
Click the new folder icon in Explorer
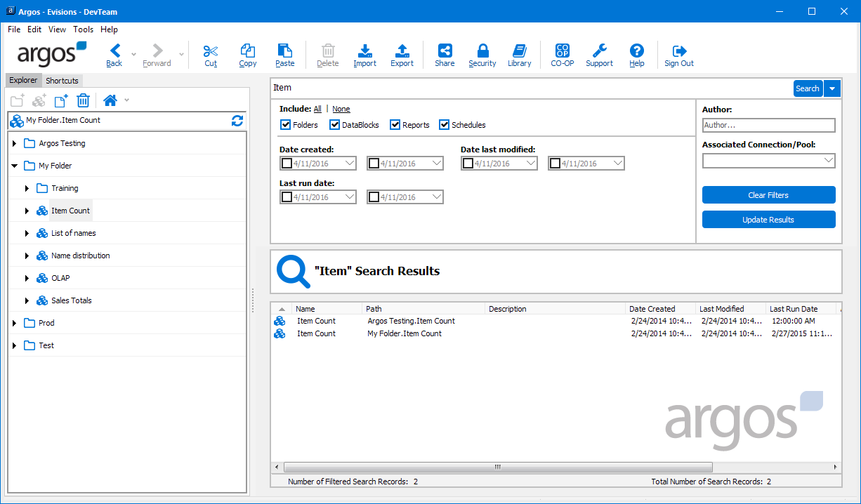pos(18,100)
